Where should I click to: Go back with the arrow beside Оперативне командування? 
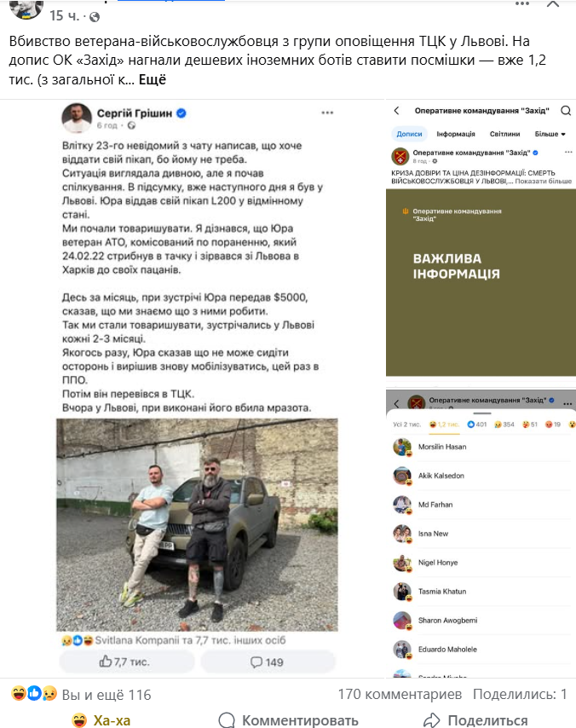pos(396,111)
